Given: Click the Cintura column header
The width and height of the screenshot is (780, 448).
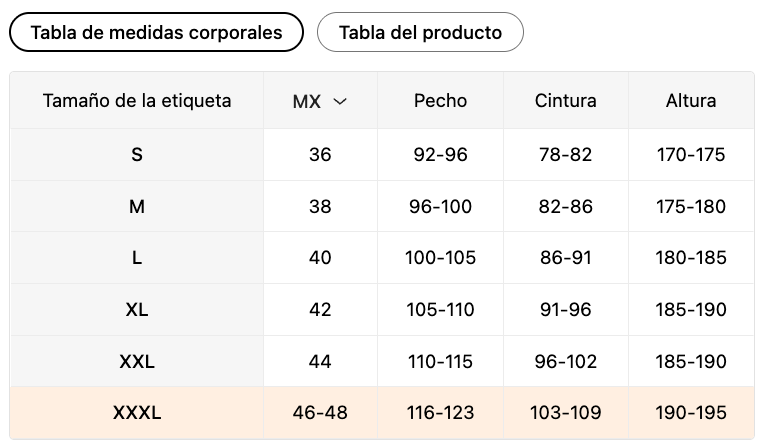Looking at the screenshot, I should click(x=566, y=100).
